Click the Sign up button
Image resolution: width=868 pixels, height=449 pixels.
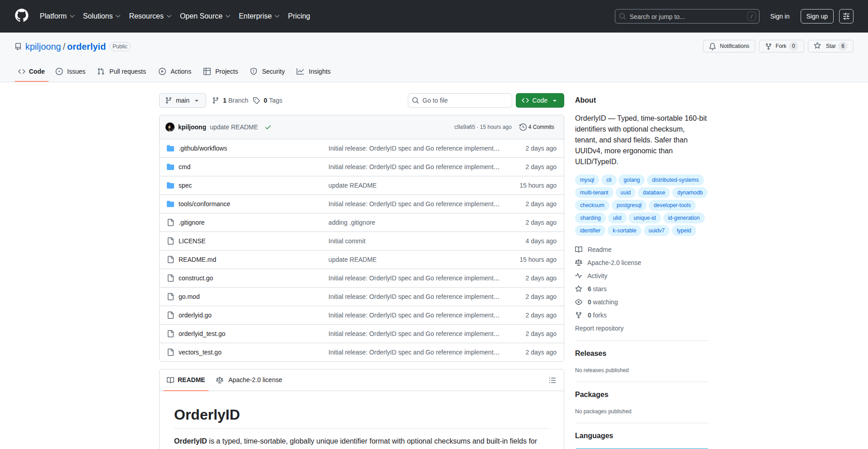point(817,16)
